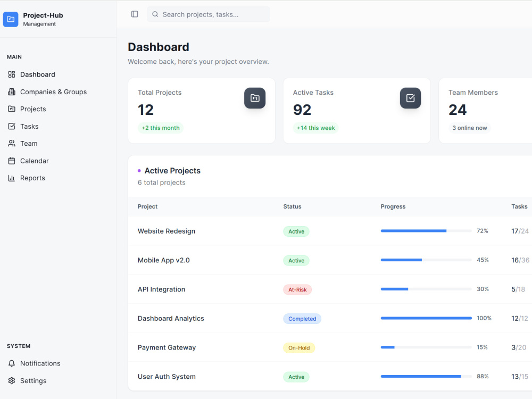
Task: Click the Active badge for User Auth System
Action: [x=296, y=377]
